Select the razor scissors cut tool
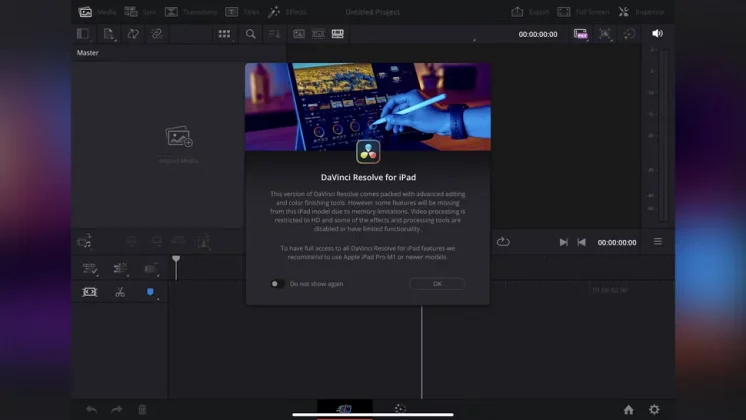Viewport: 746px width, 420px height. (120, 292)
